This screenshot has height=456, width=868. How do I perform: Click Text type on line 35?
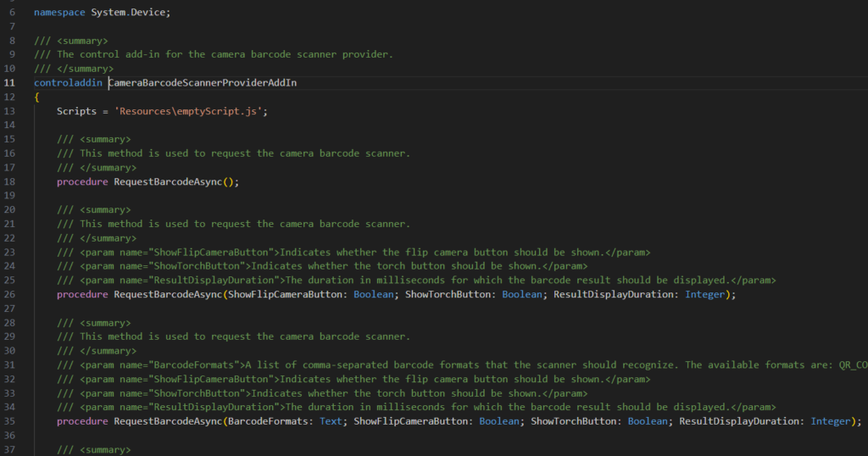click(331, 421)
